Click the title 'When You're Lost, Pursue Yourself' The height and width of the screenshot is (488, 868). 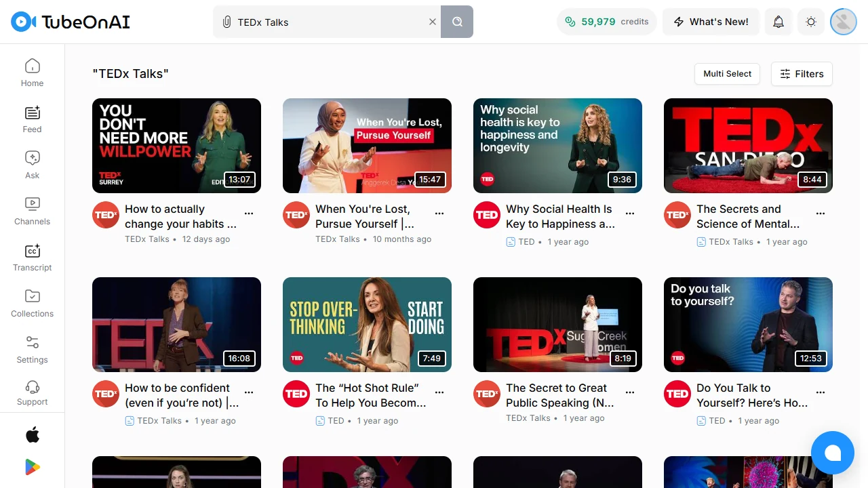pyautogui.click(x=365, y=216)
